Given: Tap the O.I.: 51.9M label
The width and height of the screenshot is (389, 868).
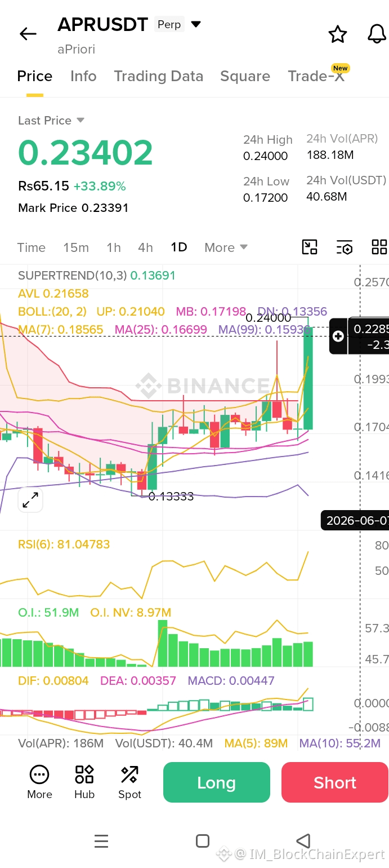Looking at the screenshot, I should 48,612.
